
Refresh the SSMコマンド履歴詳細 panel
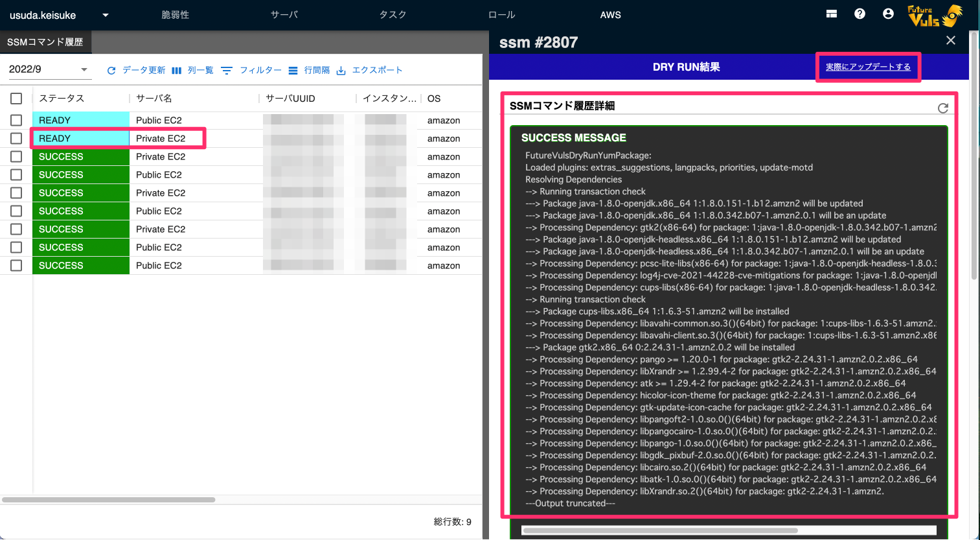[942, 108]
